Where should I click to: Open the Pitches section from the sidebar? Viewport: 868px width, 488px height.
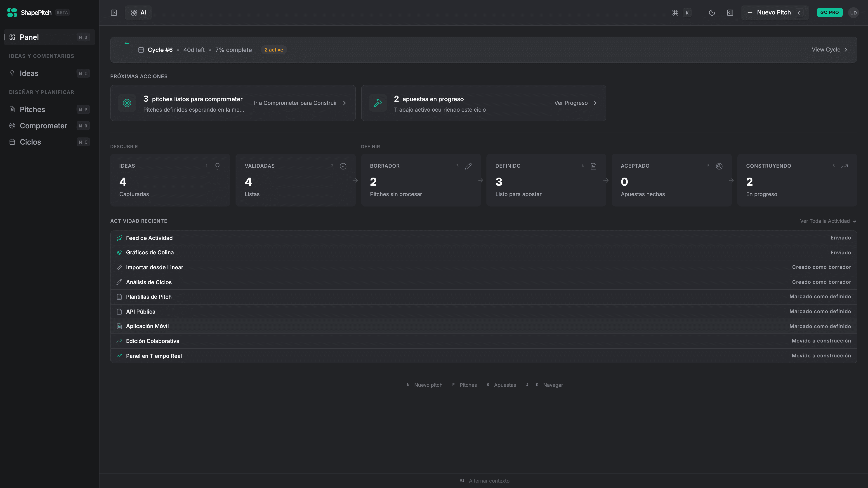pyautogui.click(x=32, y=109)
